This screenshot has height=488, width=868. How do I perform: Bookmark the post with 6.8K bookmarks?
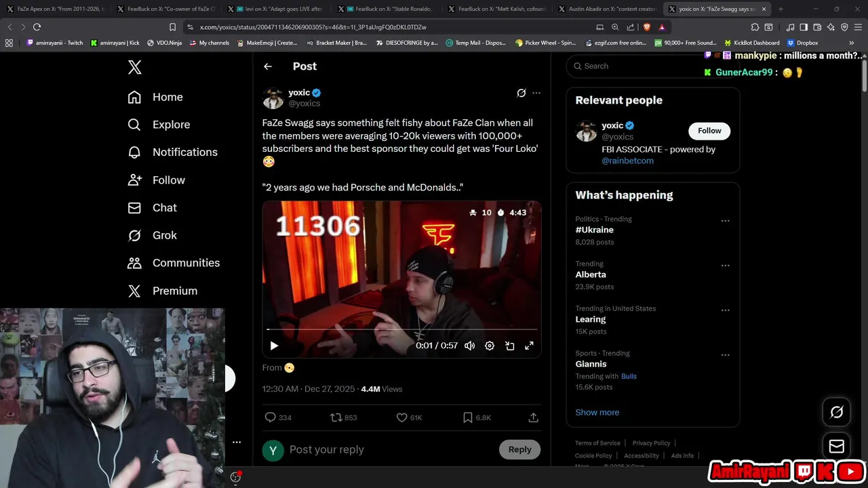point(476,418)
